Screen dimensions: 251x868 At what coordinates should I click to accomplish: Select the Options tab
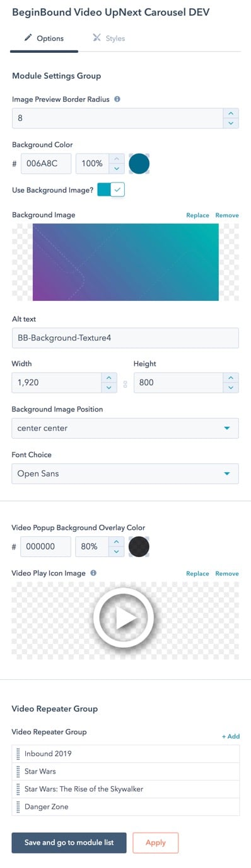44,38
